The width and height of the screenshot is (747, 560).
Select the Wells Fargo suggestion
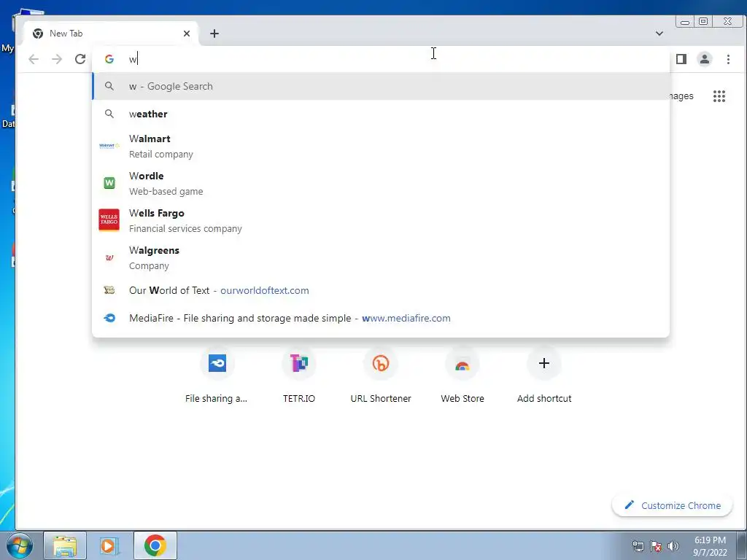click(381, 220)
